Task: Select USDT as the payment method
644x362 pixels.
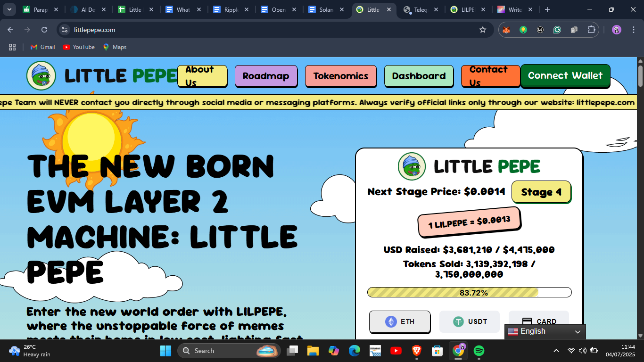Action: click(x=470, y=321)
